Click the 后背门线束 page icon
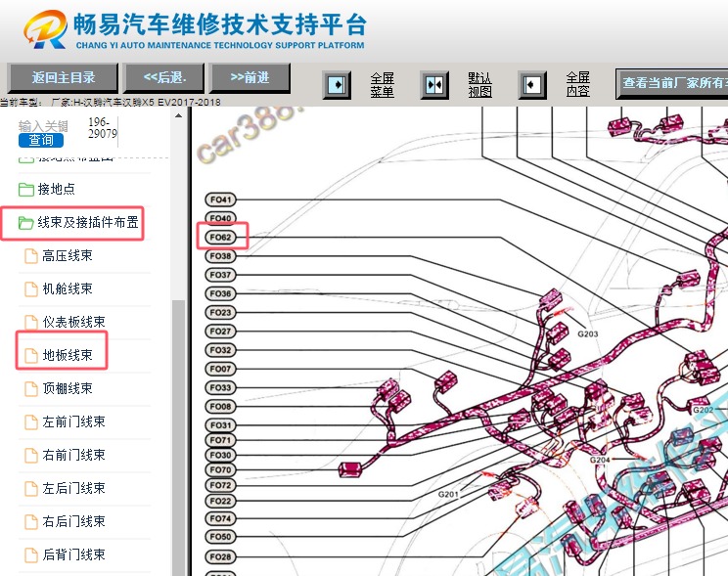This screenshot has height=576, width=728. [x=31, y=555]
